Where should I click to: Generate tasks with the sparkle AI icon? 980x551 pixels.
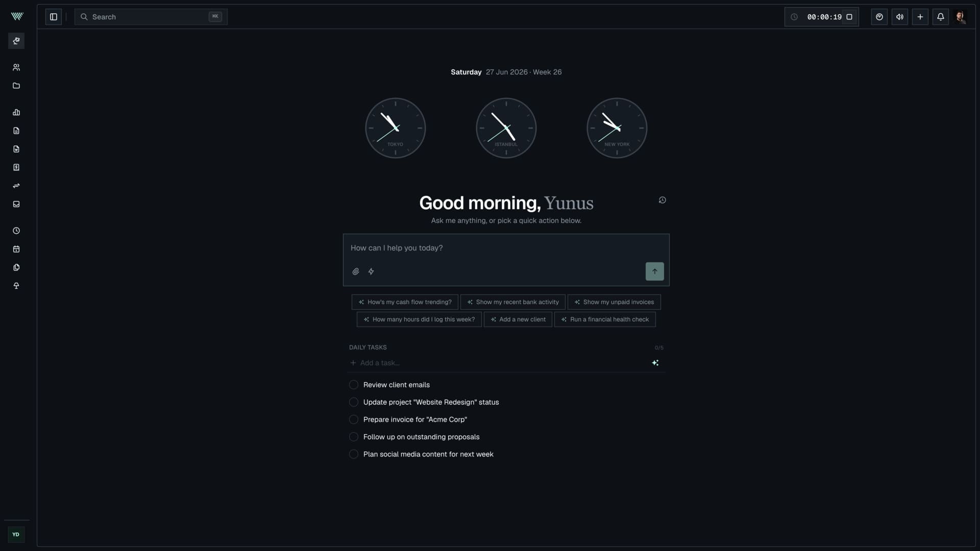[655, 363]
